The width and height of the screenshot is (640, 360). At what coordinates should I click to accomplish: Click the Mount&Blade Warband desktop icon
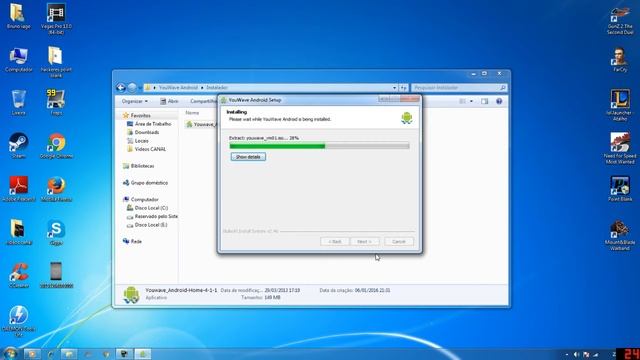pos(620,235)
